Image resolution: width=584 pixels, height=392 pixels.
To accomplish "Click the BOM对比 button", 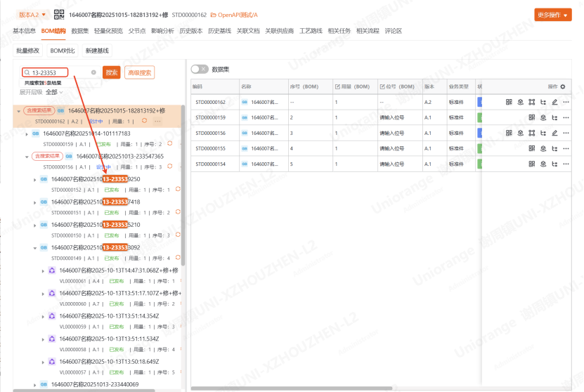I will 63,51.
